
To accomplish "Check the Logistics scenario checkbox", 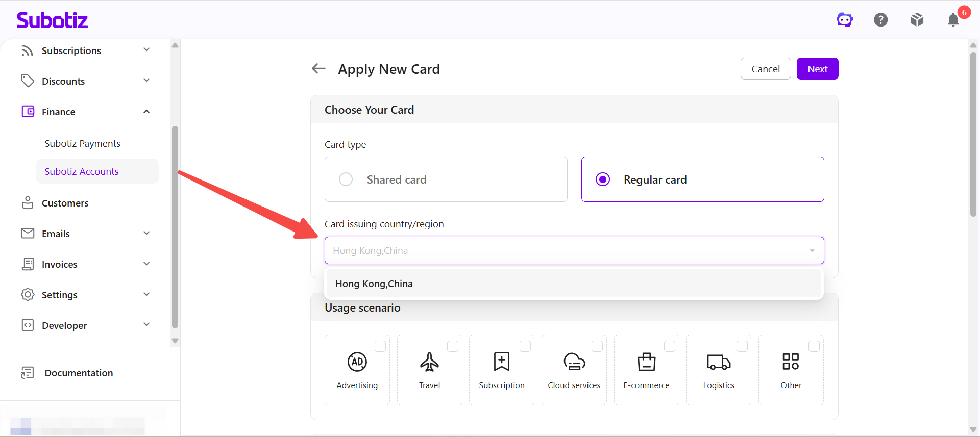I will click(x=742, y=346).
